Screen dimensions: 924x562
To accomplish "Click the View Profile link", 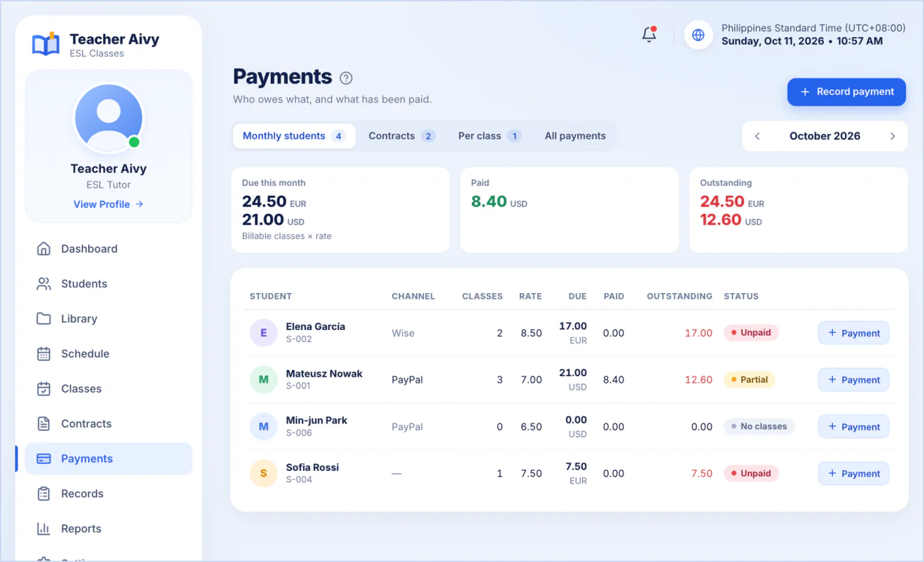I will (x=109, y=204).
